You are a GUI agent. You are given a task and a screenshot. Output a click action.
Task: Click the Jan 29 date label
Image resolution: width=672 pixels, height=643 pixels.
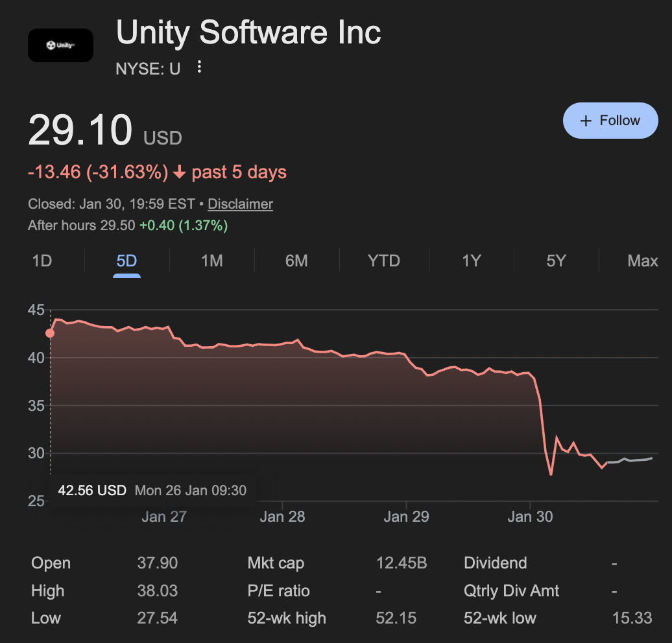coord(406,517)
